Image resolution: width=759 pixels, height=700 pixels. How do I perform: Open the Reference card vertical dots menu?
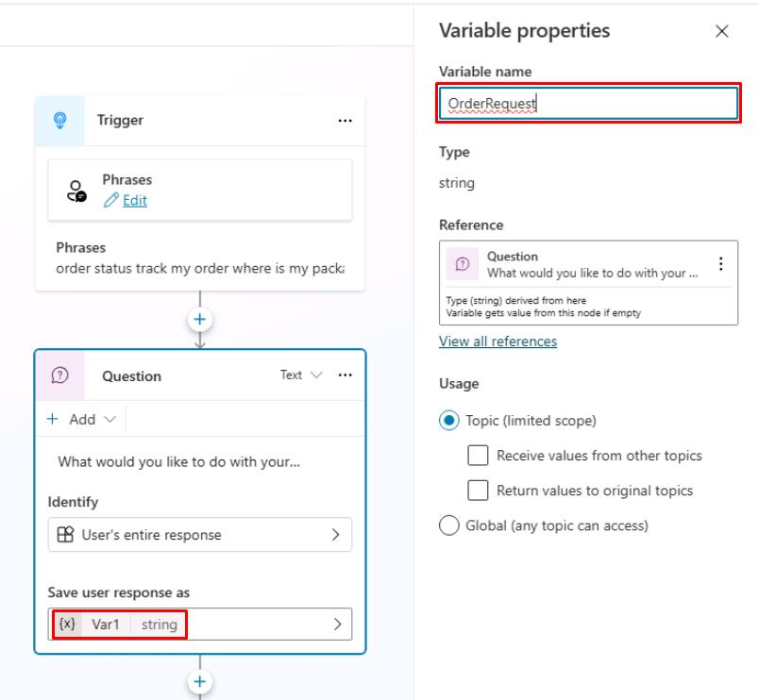click(720, 264)
